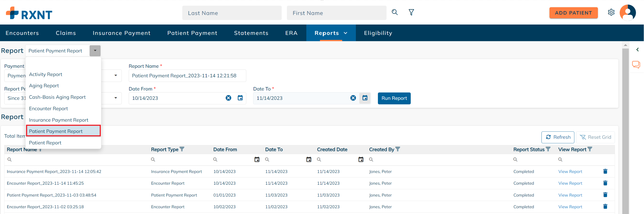Click the Run Report button
The height and width of the screenshot is (214, 644).
click(394, 98)
